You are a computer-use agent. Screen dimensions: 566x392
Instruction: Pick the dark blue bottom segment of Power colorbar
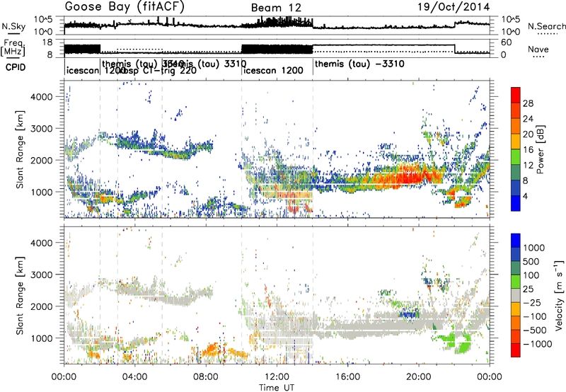click(516, 203)
